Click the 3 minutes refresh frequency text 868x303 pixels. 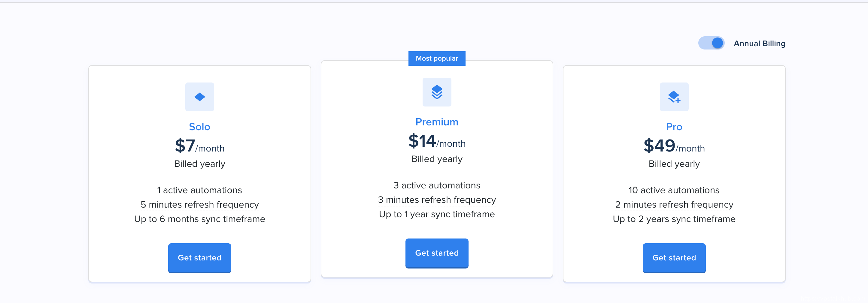click(437, 199)
